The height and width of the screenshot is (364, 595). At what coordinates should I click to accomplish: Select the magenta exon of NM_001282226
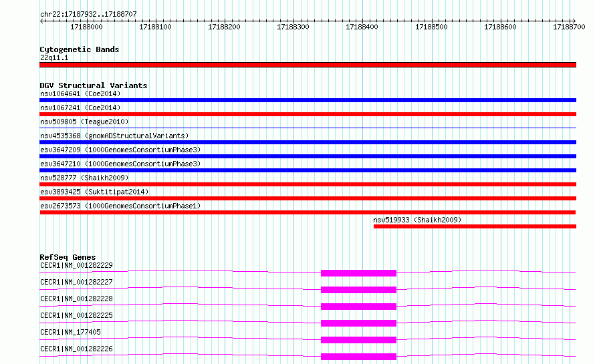pyautogui.click(x=358, y=357)
